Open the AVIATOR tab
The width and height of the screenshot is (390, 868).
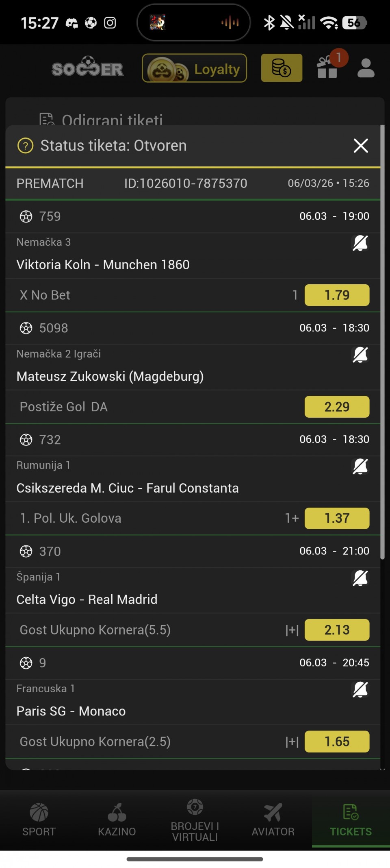pos(273,819)
